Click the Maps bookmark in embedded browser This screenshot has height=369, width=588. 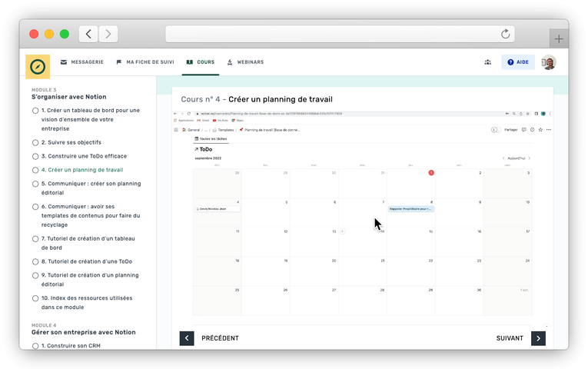click(238, 121)
